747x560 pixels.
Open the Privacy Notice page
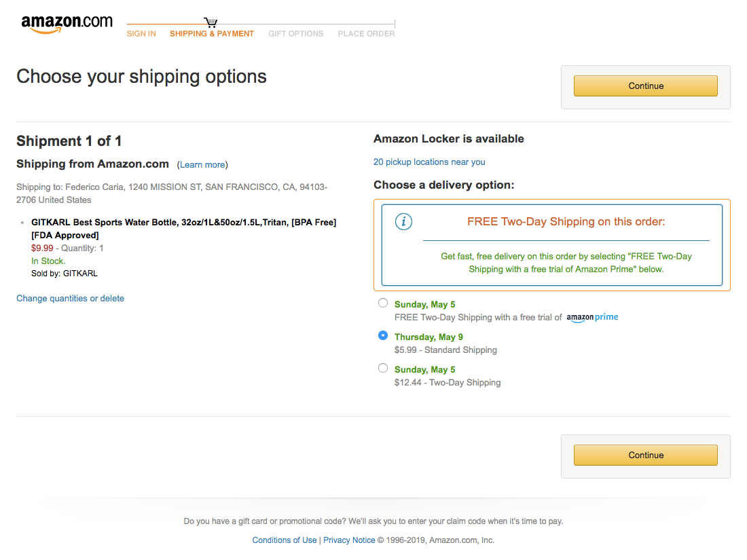click(349, 540)
